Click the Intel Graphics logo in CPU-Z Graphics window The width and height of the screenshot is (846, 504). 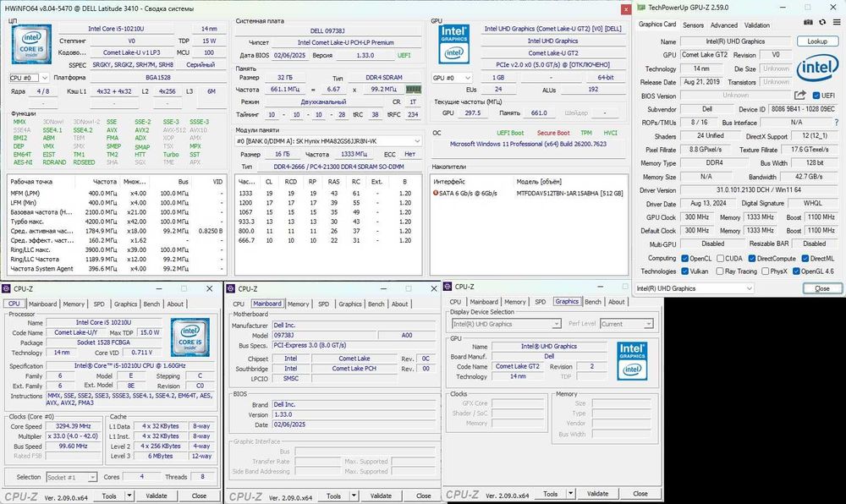click(x=632, y=360)
